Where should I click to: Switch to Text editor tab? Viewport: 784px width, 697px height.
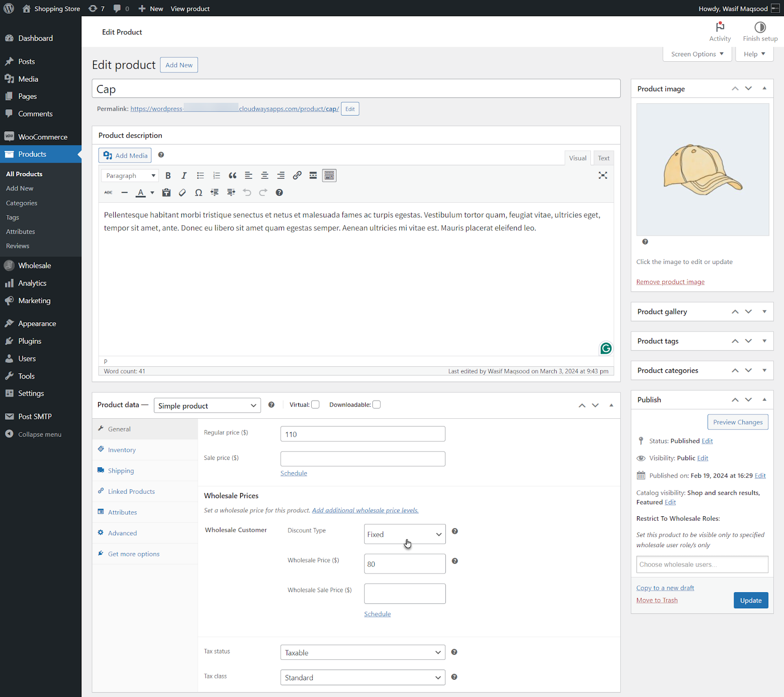pyautogui.click(x=604, y=158)
